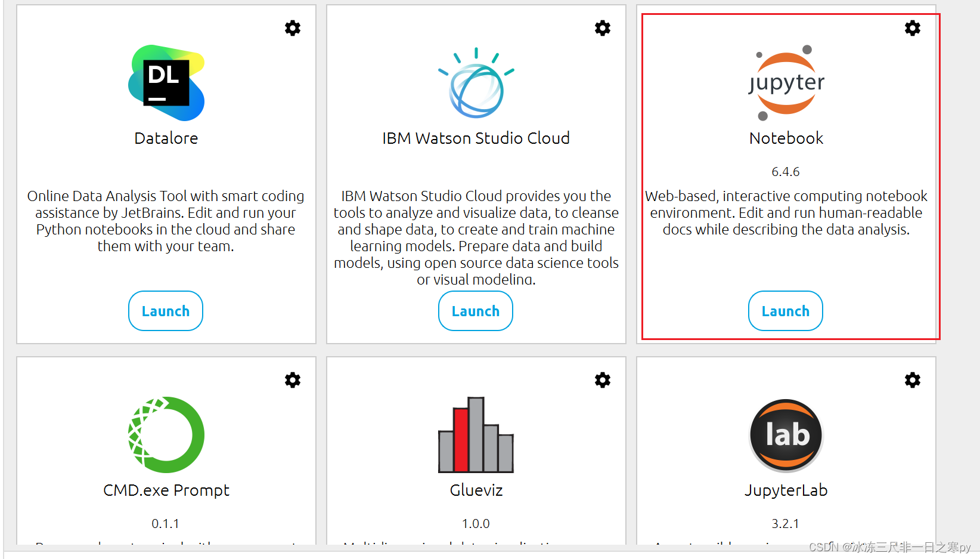Click JupyterLab version 3.2.1

tap(786, 524)
